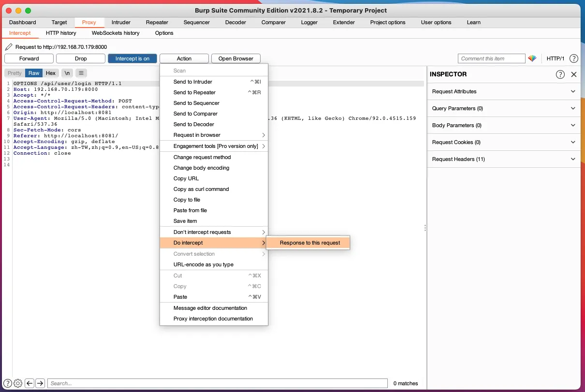
Task: Open help icon next to HTTP/1
Action: coord(574,58)
